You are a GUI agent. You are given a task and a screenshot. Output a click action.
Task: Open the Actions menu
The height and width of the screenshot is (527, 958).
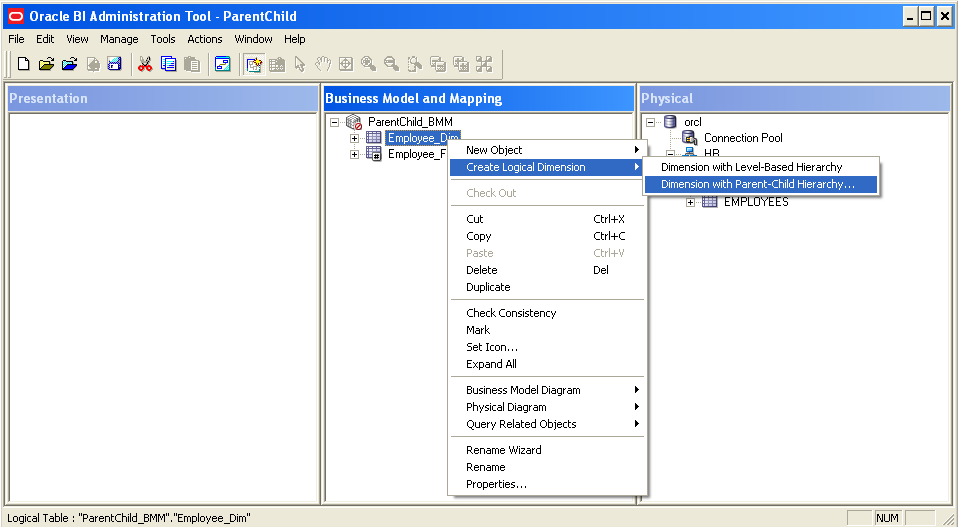point(205,39)
